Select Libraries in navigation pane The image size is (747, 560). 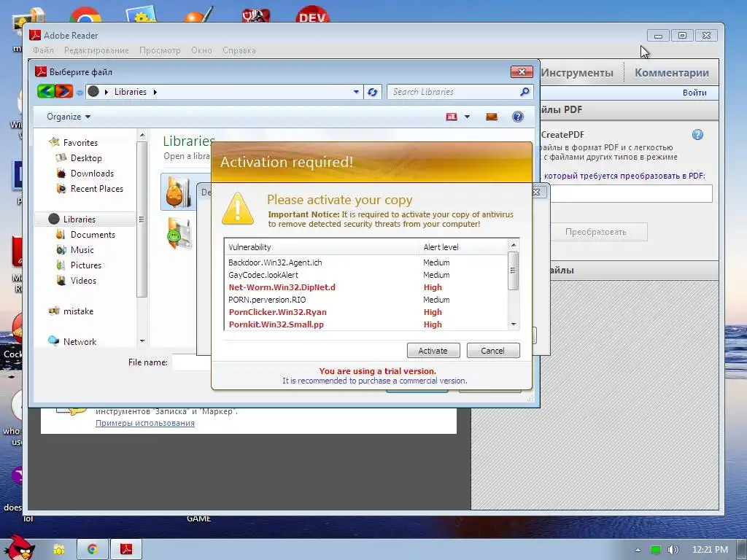(x=79, y=219)
